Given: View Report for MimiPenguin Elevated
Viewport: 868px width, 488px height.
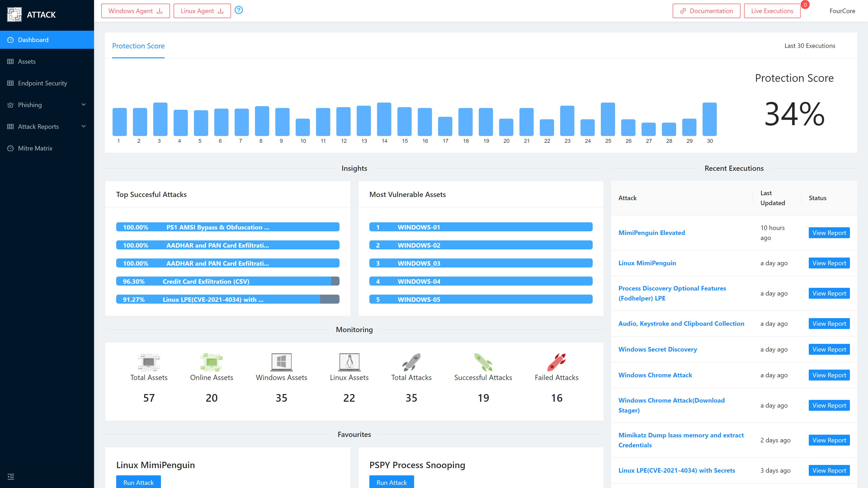Looking at the screenshot, I should coord(829,233).
